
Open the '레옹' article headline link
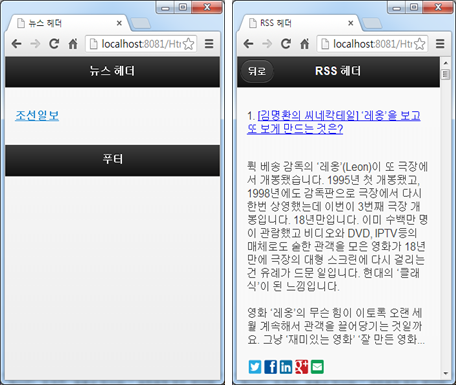click(333, 122)
